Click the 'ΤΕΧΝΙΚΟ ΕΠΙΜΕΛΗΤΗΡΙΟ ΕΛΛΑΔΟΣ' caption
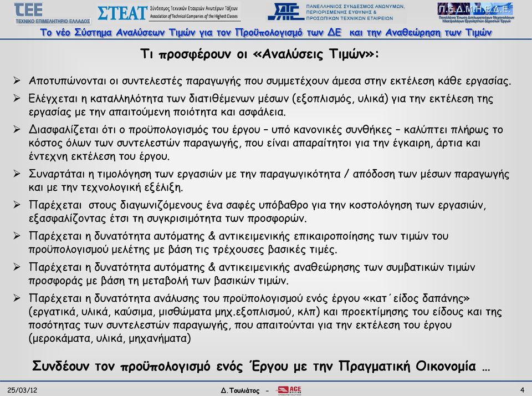The image size is (532, 396). point(53,21)
